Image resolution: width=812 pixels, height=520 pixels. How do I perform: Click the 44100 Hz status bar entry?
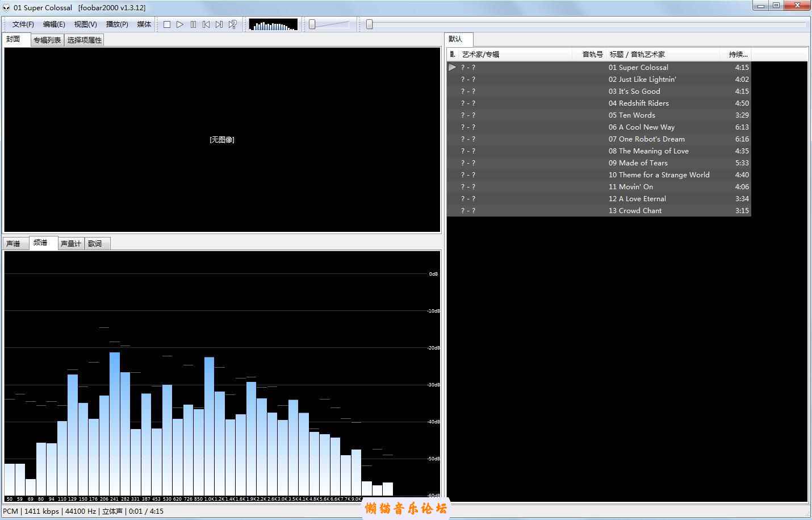coord(81,511)
